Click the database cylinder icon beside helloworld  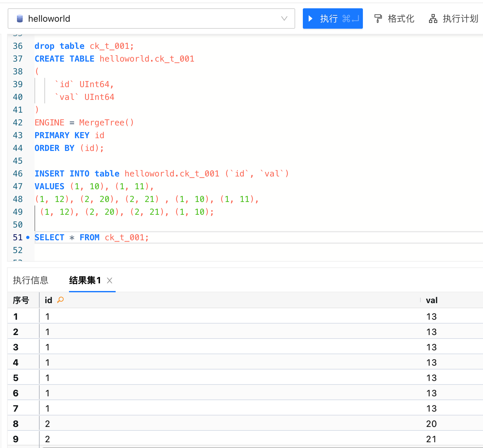click(x=20, y=19)
